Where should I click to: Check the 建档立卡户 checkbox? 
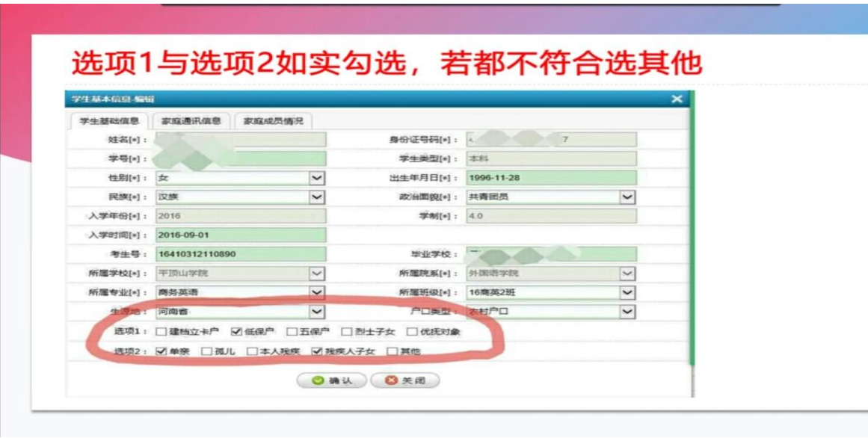[x=161, y=332]
